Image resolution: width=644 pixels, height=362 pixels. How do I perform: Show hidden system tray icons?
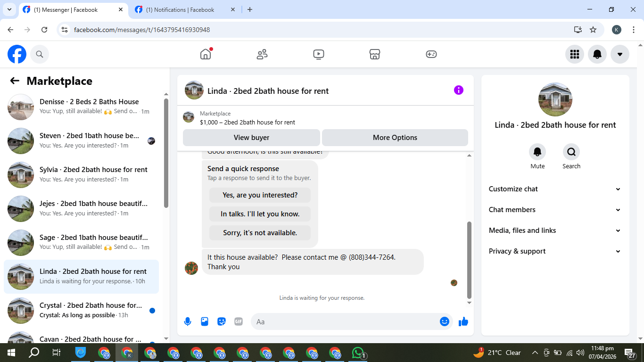coord(535,353)
